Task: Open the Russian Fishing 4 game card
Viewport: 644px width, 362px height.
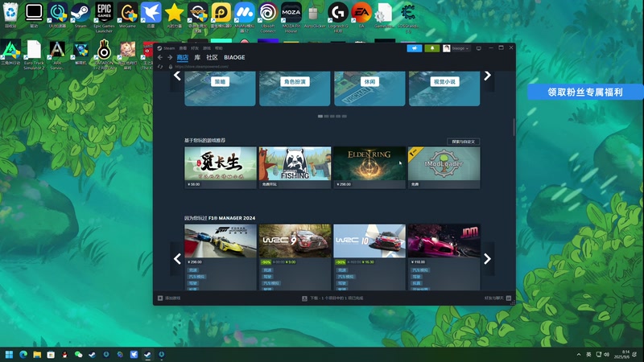Action: tap(295, 167)
